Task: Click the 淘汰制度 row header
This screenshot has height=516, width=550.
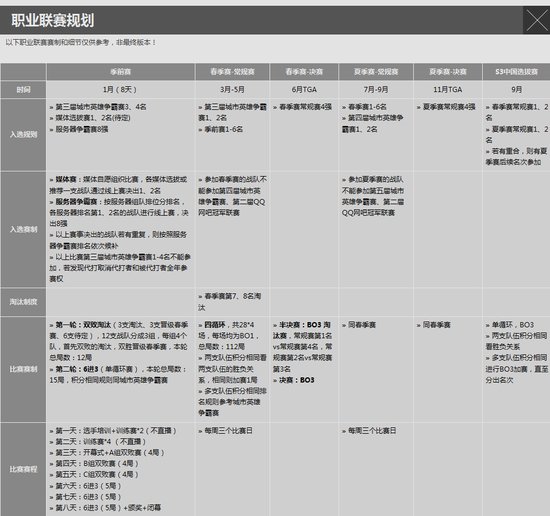Action: [x=23, y=302]
